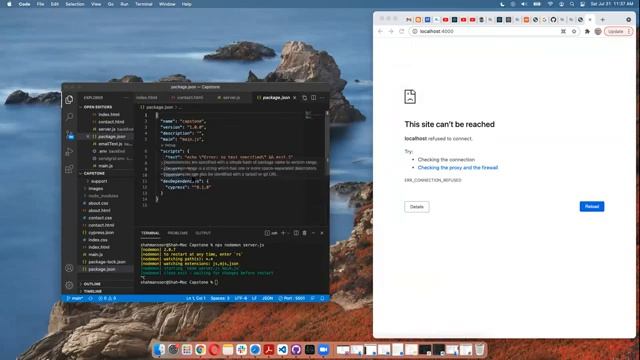Click the browser back arrow

click(380, 31)
